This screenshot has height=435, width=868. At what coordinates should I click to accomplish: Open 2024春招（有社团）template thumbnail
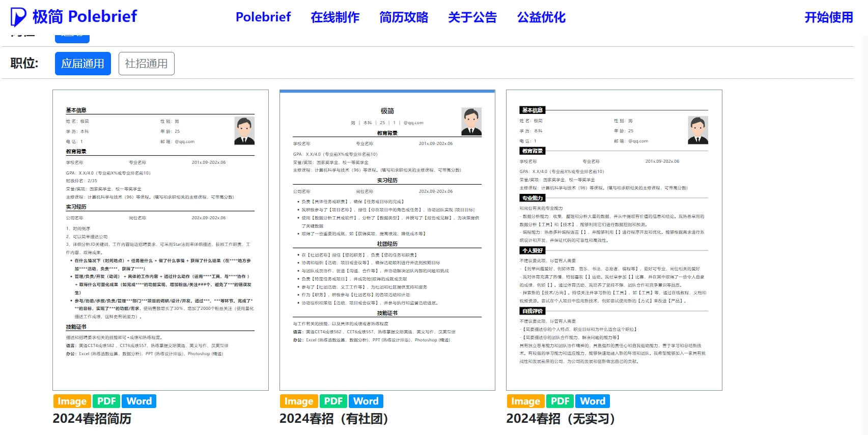coord(387,240)
